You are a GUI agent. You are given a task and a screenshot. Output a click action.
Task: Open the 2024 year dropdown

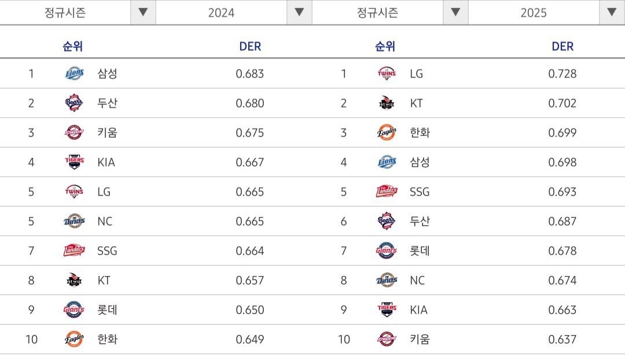click(221, 12)
